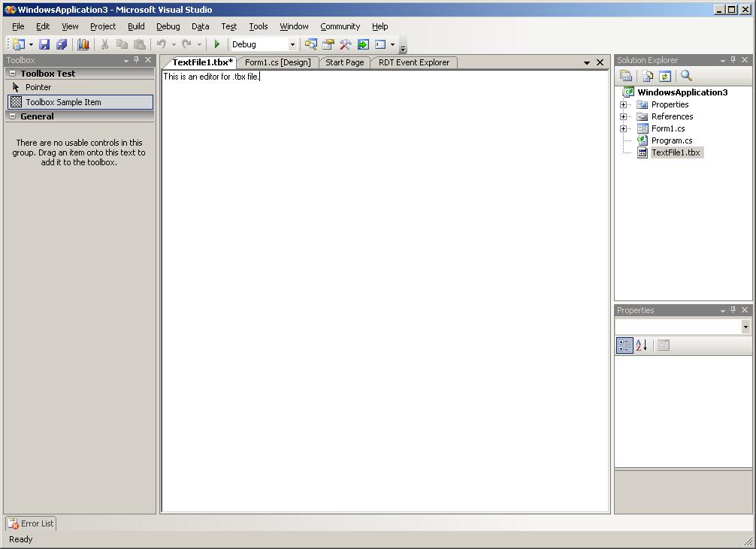Toggle auto-hide pin on Toolbox panel
This screenshot has height=549, width=756.
click(137, 60)
